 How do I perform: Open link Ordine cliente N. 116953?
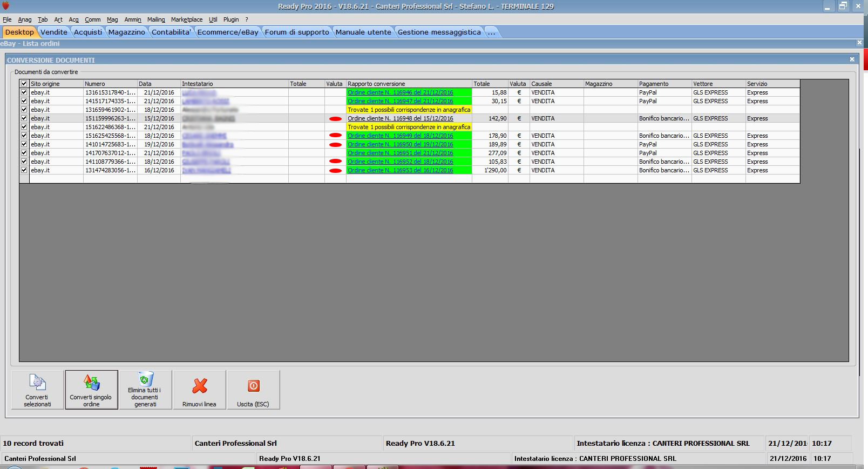coord(401,170)
